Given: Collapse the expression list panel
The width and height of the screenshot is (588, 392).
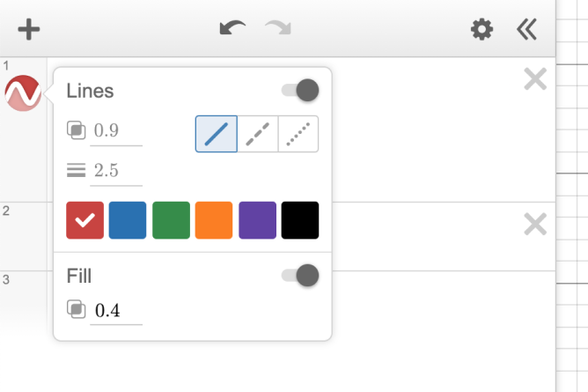Looking at the screenshot, I should pos(526,30).
